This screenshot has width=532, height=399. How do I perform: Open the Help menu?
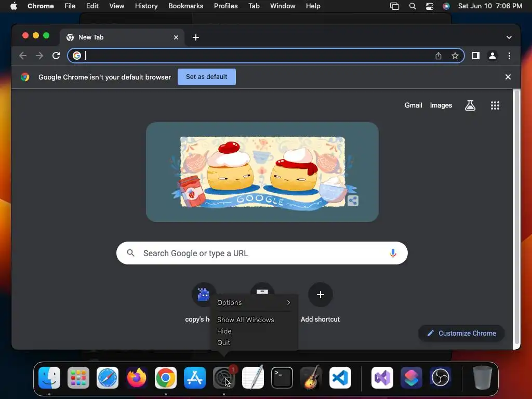tap(313, 6)
